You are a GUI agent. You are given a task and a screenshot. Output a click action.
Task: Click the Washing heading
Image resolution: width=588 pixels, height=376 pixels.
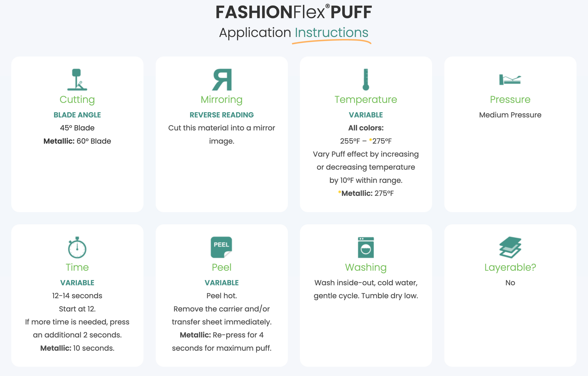366,267
